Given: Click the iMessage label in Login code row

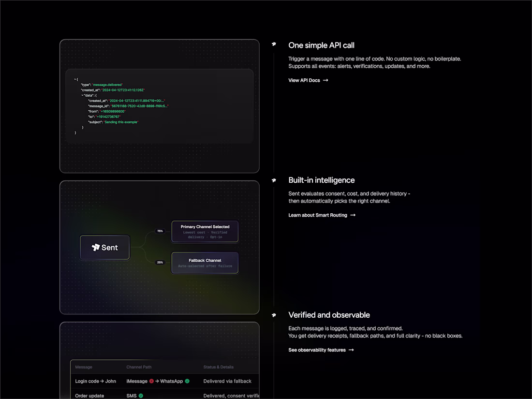Looking at the screenshot, I should coord(137,382).
